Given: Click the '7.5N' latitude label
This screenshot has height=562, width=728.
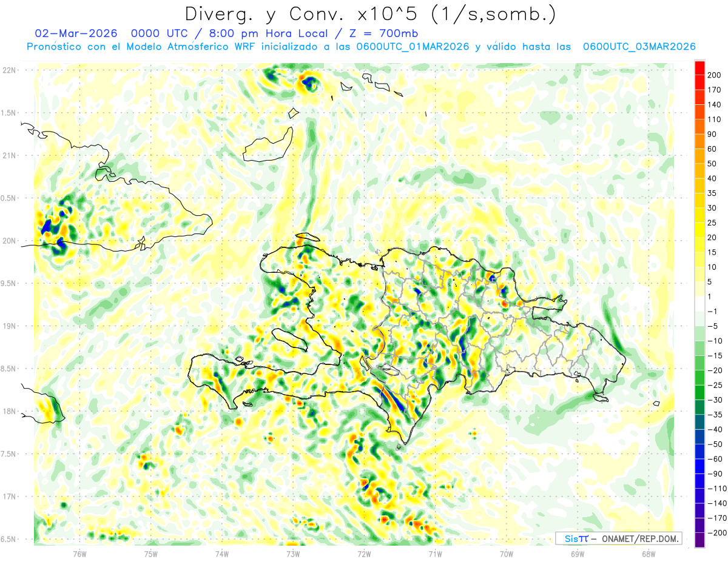Looking at the screenshot, I should 8,454.
